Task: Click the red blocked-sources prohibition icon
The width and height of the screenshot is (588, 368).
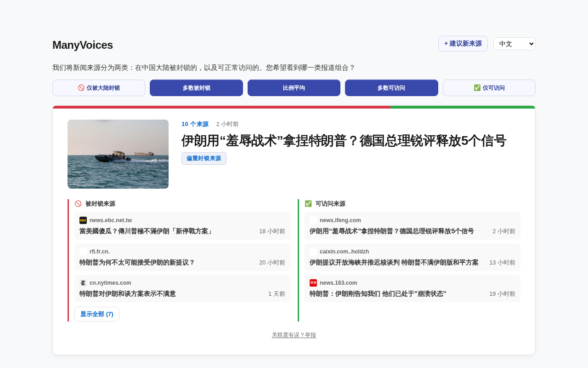Action: (78, 204)
